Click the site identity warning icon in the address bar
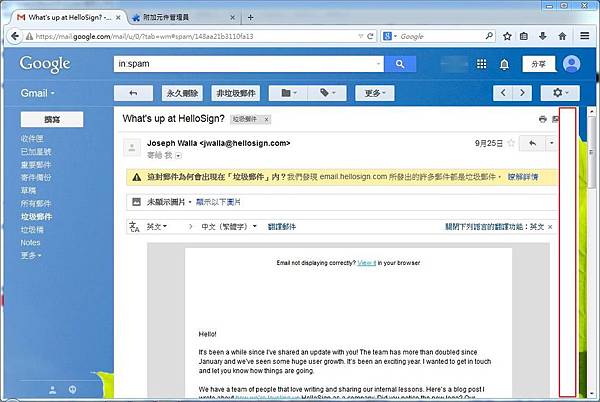Viewport: 600px width, 402px height. click(29, 36)
